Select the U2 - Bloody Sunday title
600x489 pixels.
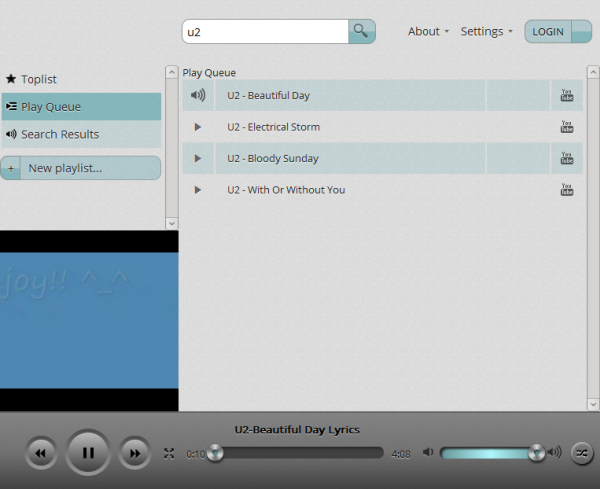pyautogui.click(x=273, y=158)
